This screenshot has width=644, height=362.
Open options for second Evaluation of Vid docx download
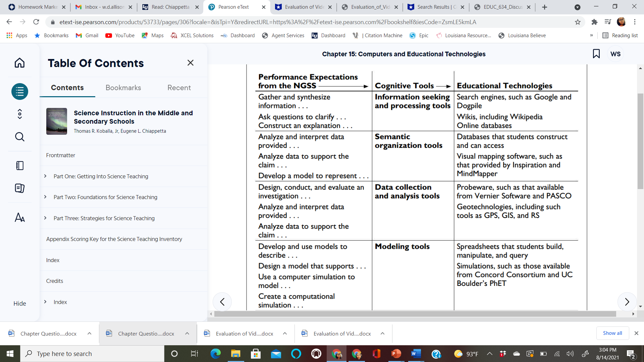tap(382, 334)
